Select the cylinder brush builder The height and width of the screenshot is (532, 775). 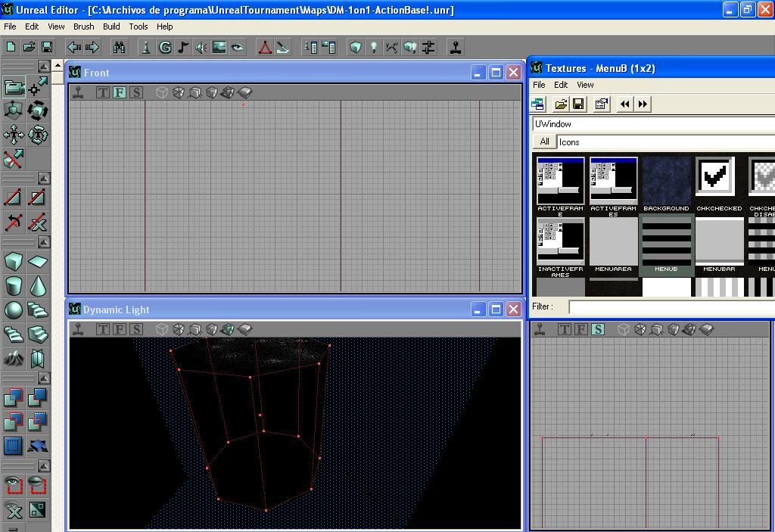pyautogui.click(x=14, y=286)
